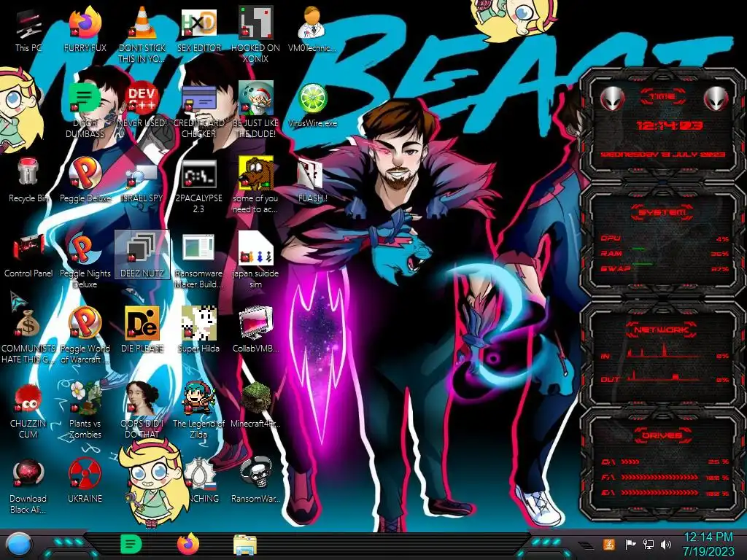Click the taskbar clock showing 12:14 PM

click(708, 544)
